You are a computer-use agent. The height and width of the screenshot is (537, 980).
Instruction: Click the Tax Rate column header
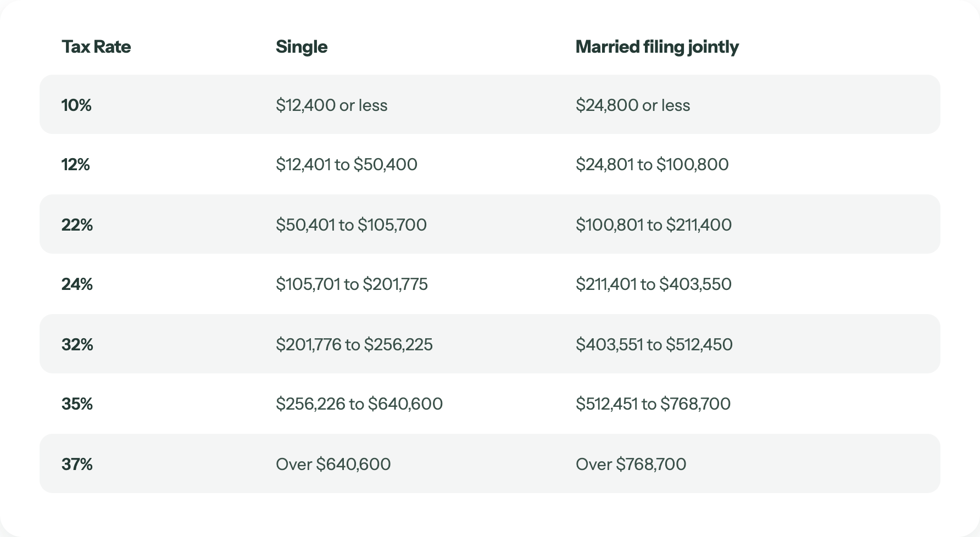click(96, 47)
